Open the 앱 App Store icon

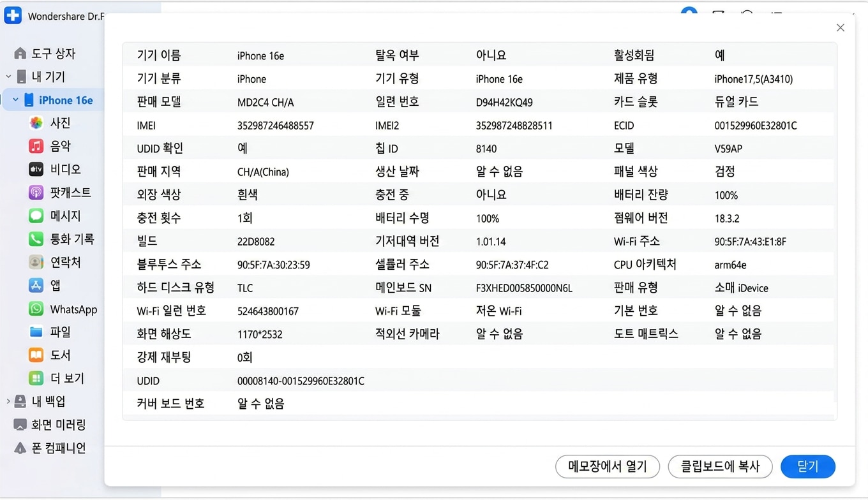click(36, 285)
